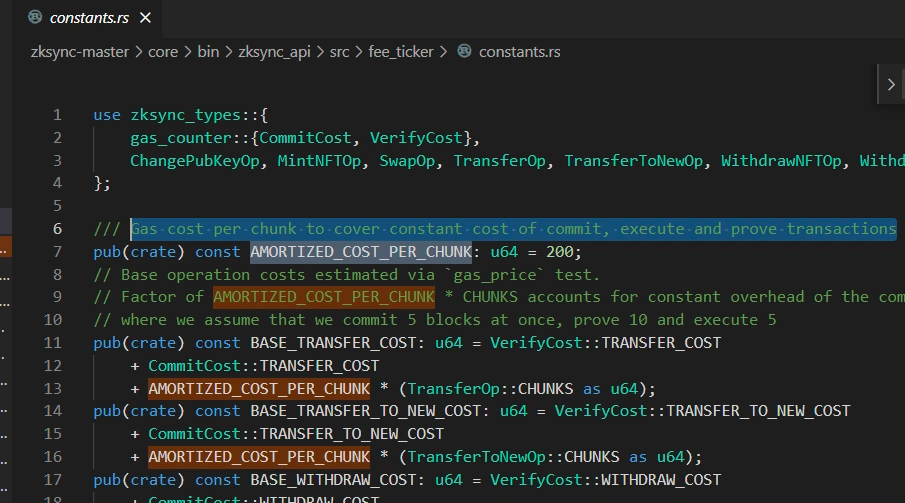Image resolution: width=905 pixels, height=503 pixels.
Task: Click the src breadcrumb item
Action: pos(340,51)
